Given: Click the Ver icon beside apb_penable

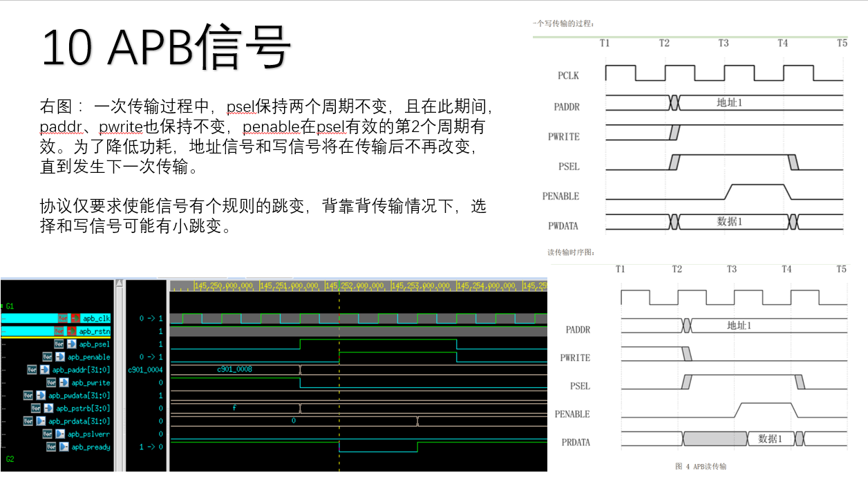Looking at the screenshot, I should [x=46, y=356].
